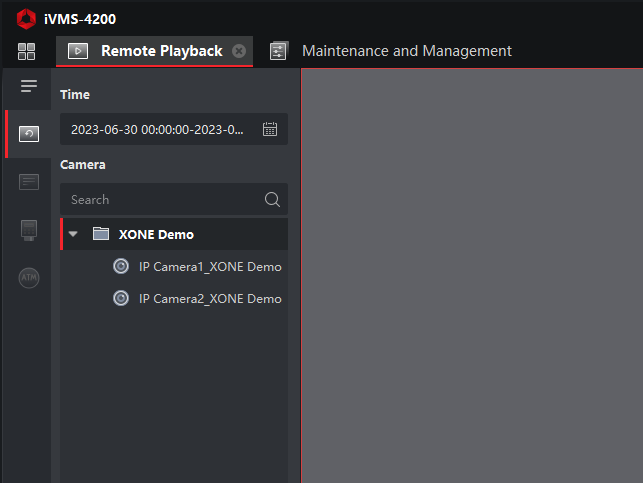Open the calendar date picker icon
This screenshot has width=643, height=483.
coord(270,129)
